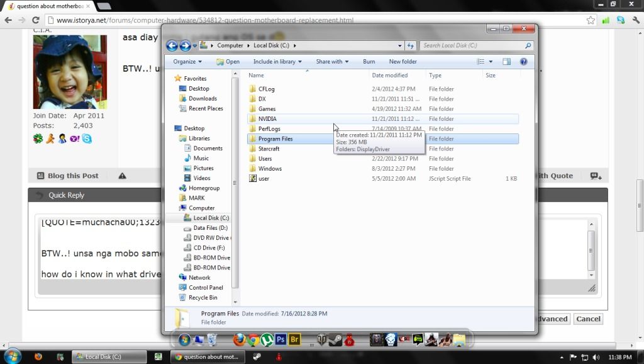The height and width of the screenshot is (364, 644).
Task: Select the CFLog folder
Action: [x=266, y=89]
